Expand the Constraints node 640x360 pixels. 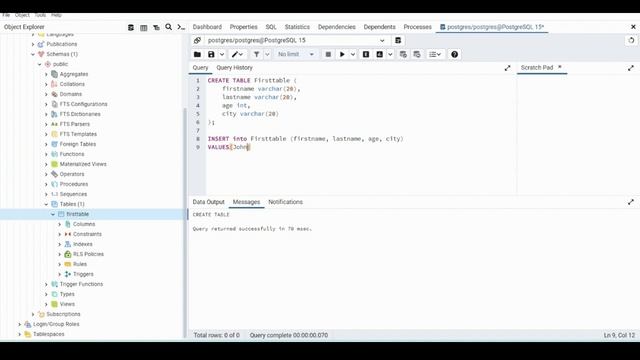click(60, 234)
